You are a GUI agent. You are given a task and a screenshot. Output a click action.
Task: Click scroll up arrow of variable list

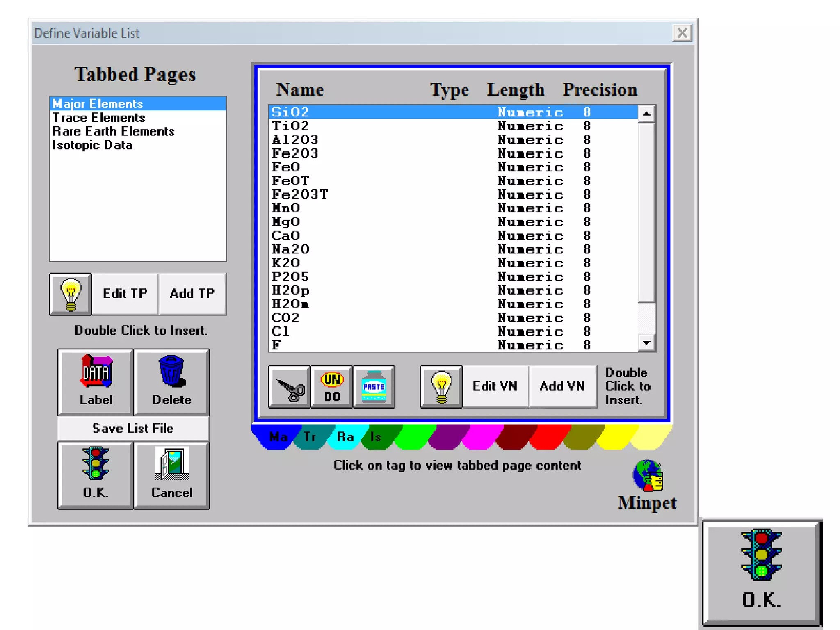[646, 114]
